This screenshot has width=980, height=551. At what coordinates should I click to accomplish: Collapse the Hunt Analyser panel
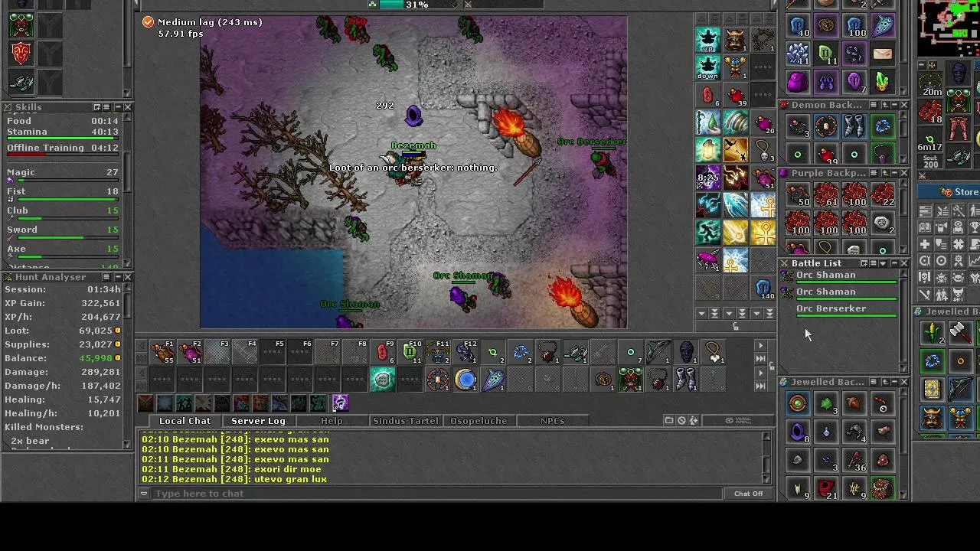(117, 277)
